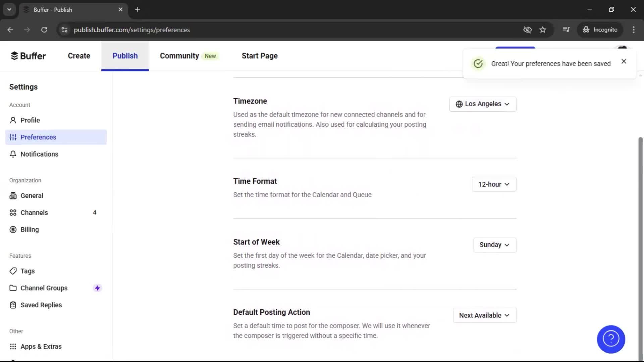This screenshot has width=644, height=362.
Task: Click the Channel Groups folder icon
Action: (13, 288)
